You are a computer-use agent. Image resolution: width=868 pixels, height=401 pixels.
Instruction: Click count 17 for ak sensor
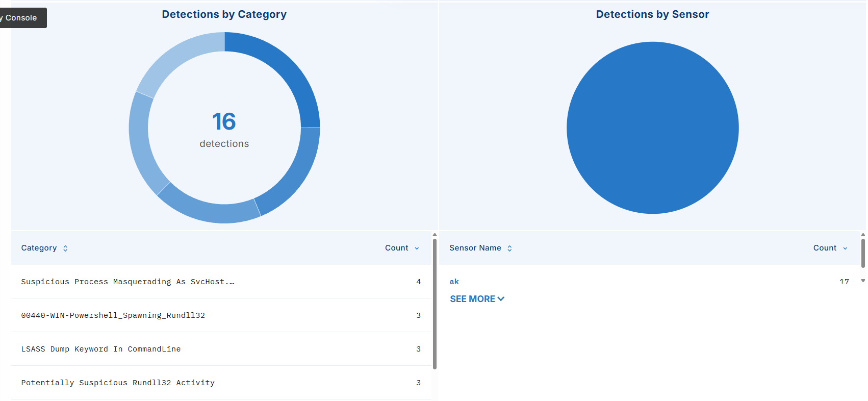(x=845, y=281)
